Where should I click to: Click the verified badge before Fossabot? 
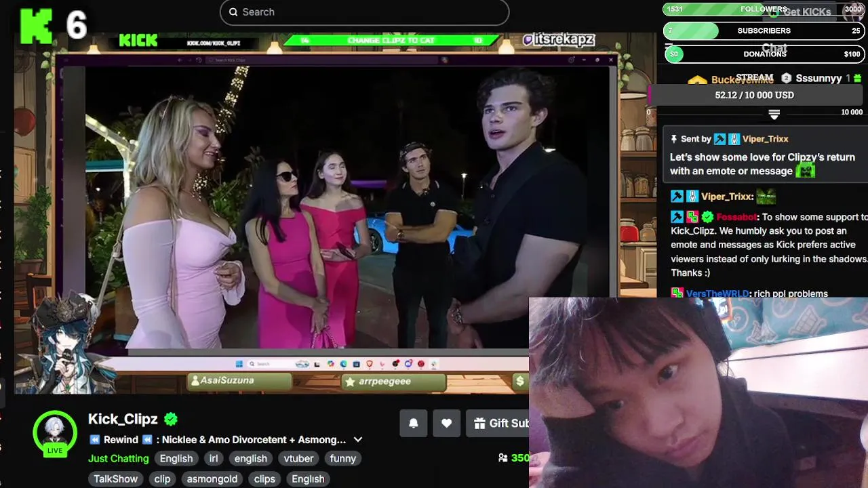point(707,218)
